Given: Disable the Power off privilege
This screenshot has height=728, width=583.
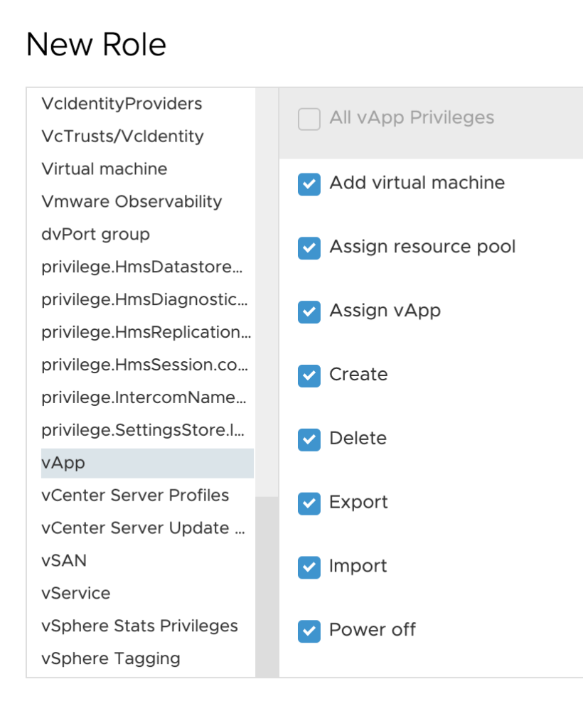Looking at the screenshot, I should pos(309,631).
